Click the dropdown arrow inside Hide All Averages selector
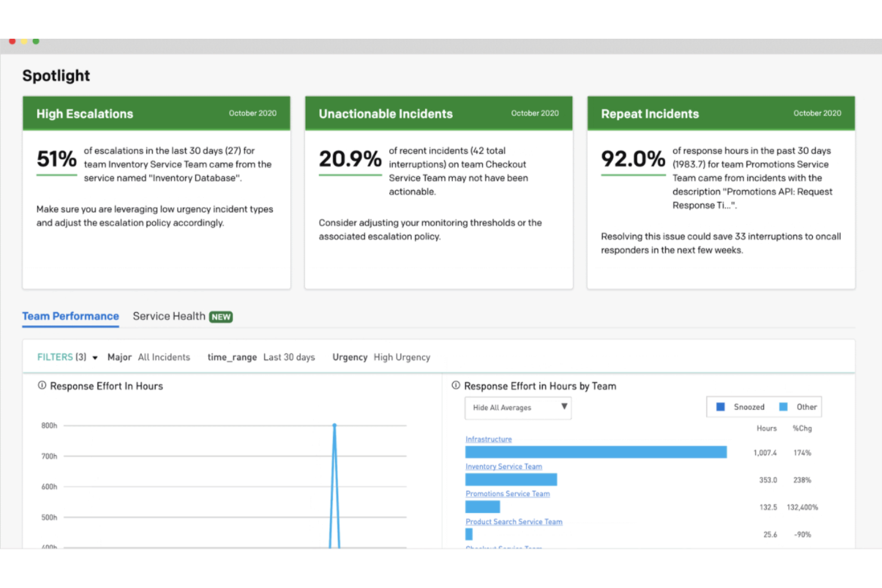 [x=564, y=407]
